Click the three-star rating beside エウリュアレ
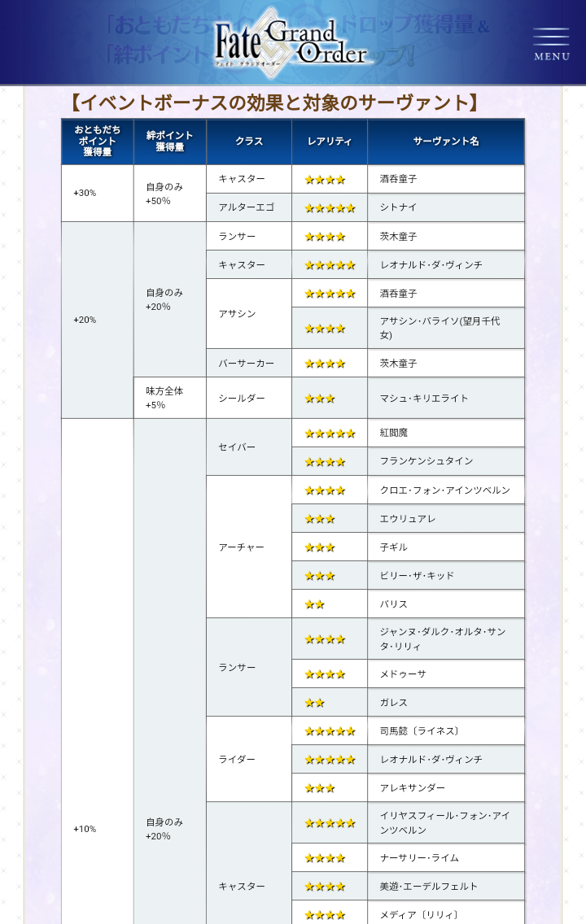The height and width of the screenshot is (924, 586). pos(320,518)
